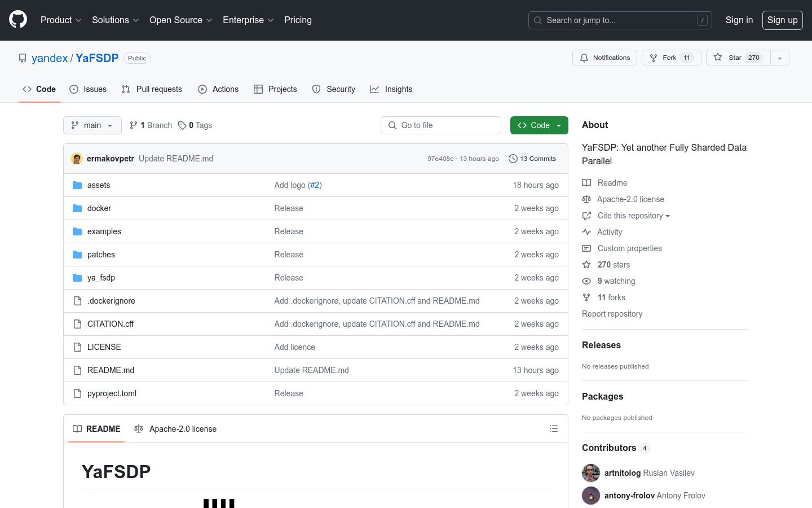Screen dimensions: 812x508
Task: Click the Activity pulse icon
Action: tap(586, 232)
